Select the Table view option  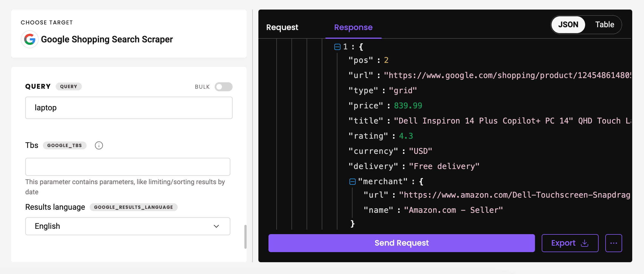pyautogui.click(x=605, y=25)
